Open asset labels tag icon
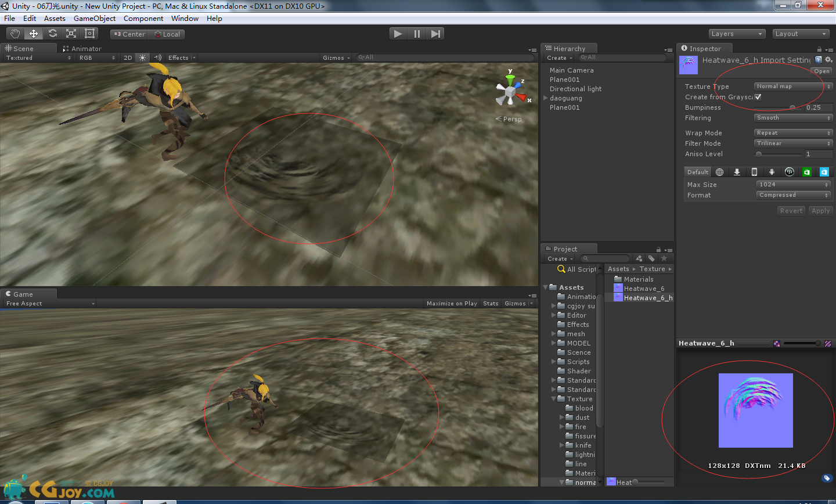Viewport: 836px width, 504px height. [827, 478]
